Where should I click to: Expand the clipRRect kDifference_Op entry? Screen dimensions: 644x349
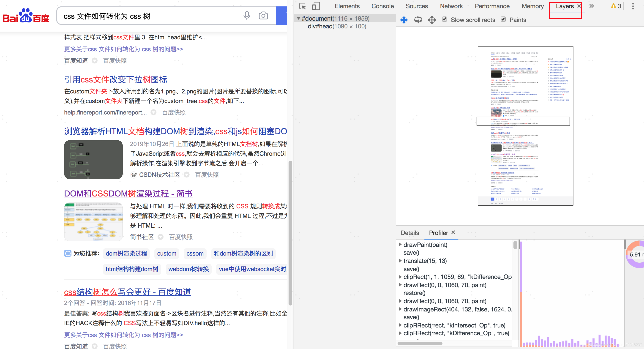coord(400,333)
